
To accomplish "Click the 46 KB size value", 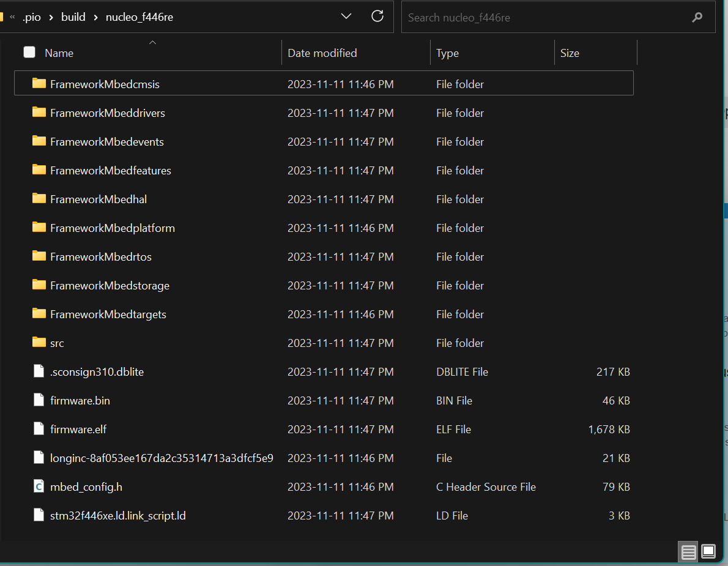I will (616, 401).
